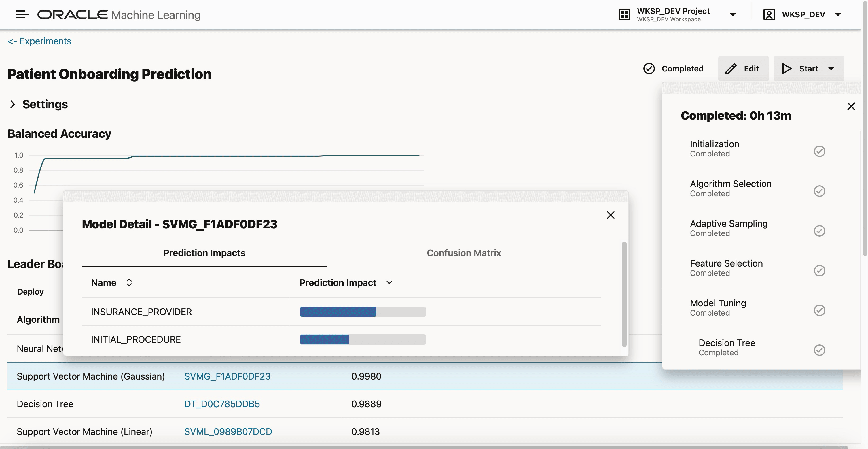
Task: Click the 0.9813 accuracy value
Action: coord(365,431)
